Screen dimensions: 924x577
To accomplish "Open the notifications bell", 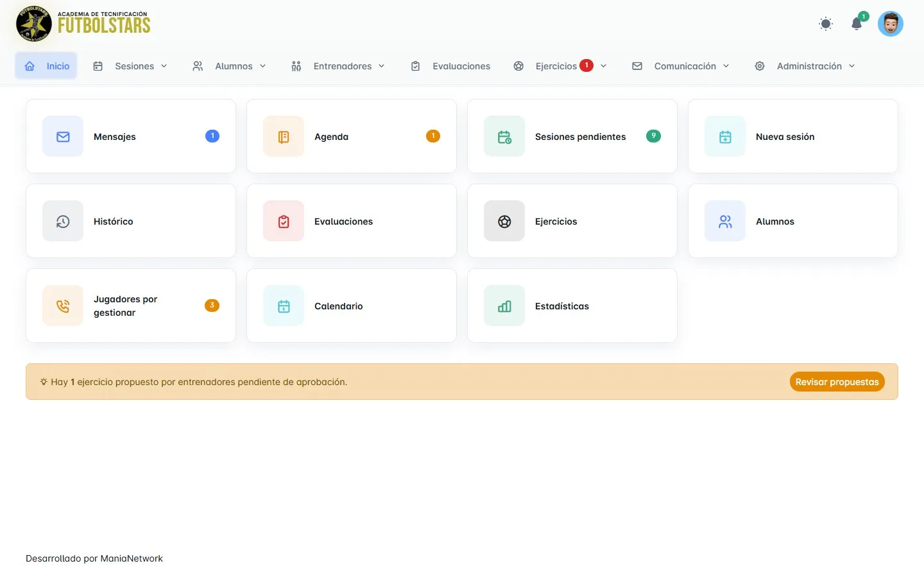I will 857,24.
